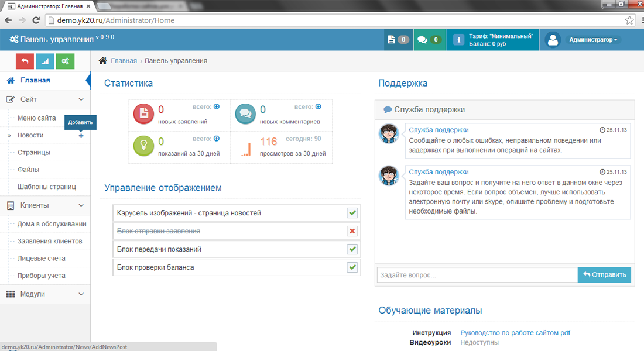
Task: Click the blue tariff info icon
Action: tap(459, 40)
